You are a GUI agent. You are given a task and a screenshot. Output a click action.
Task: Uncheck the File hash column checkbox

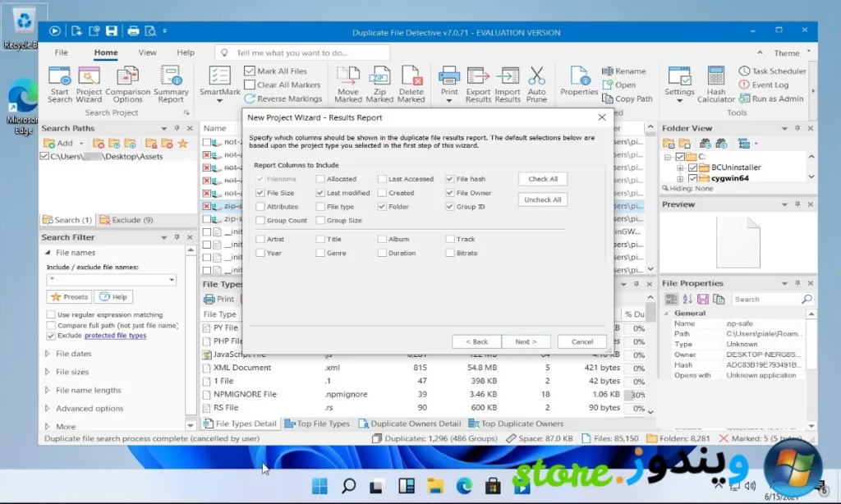pyautogui.click(x=450, y=179)
